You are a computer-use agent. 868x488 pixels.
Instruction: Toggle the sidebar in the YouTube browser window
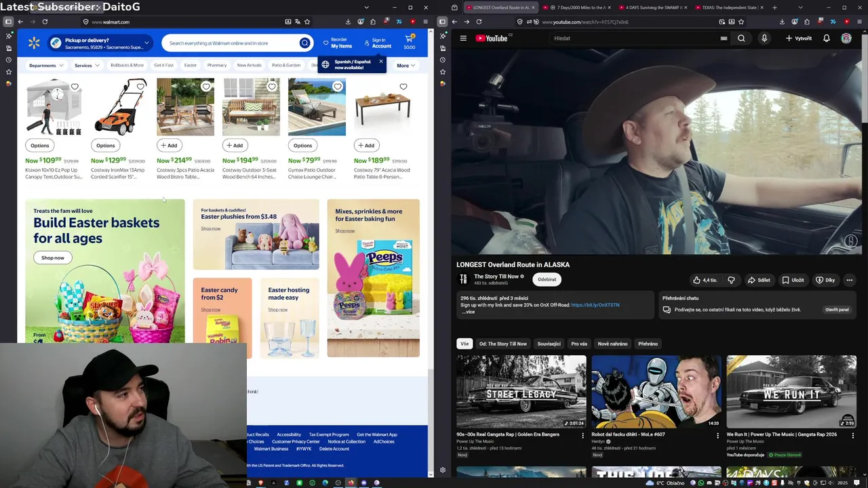coord(442,22)
